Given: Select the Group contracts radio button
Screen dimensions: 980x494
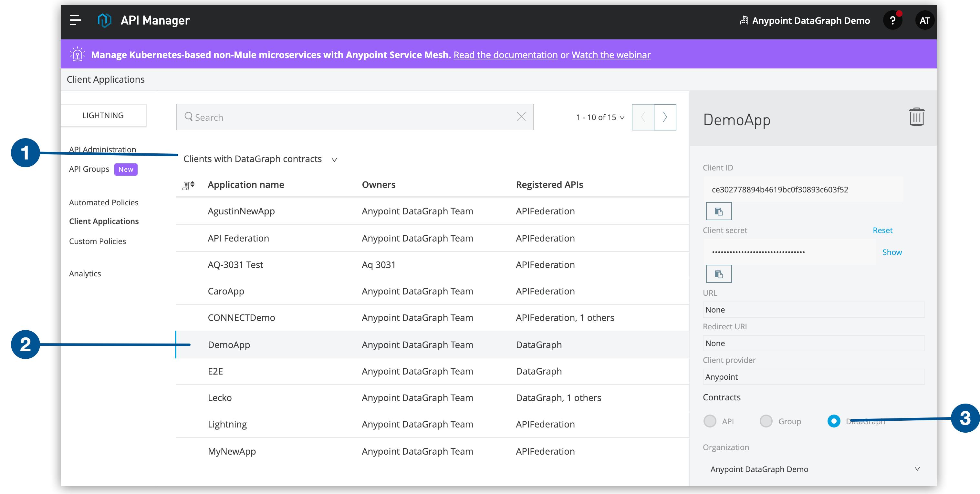Looking at the screenshot, I should tap(766, 421).
